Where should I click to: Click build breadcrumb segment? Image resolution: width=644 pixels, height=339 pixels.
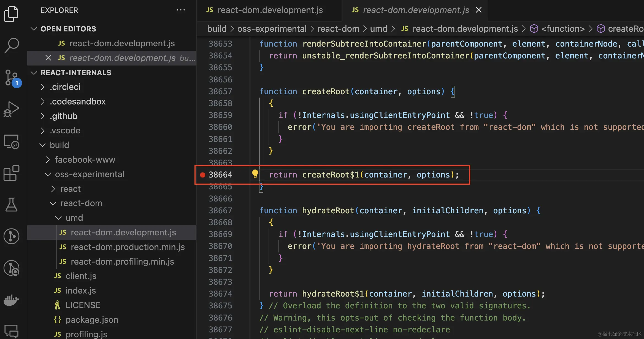click(x=217, y=29)
